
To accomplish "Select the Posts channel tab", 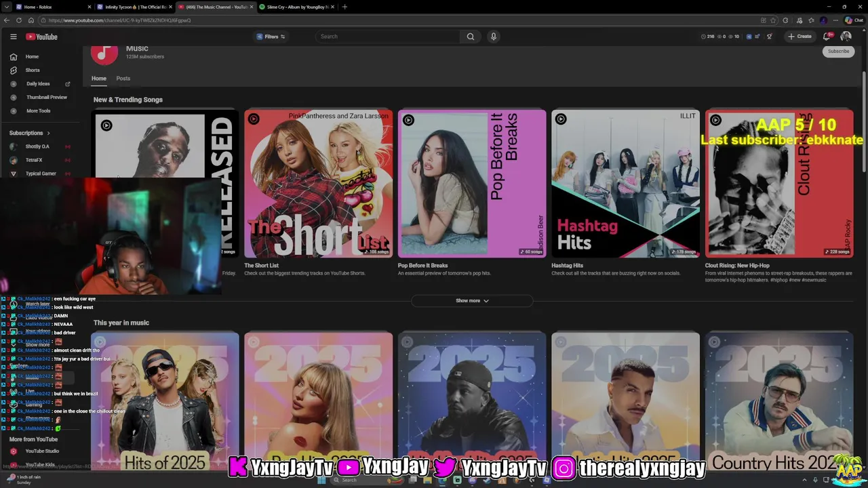I will (123, 79).
